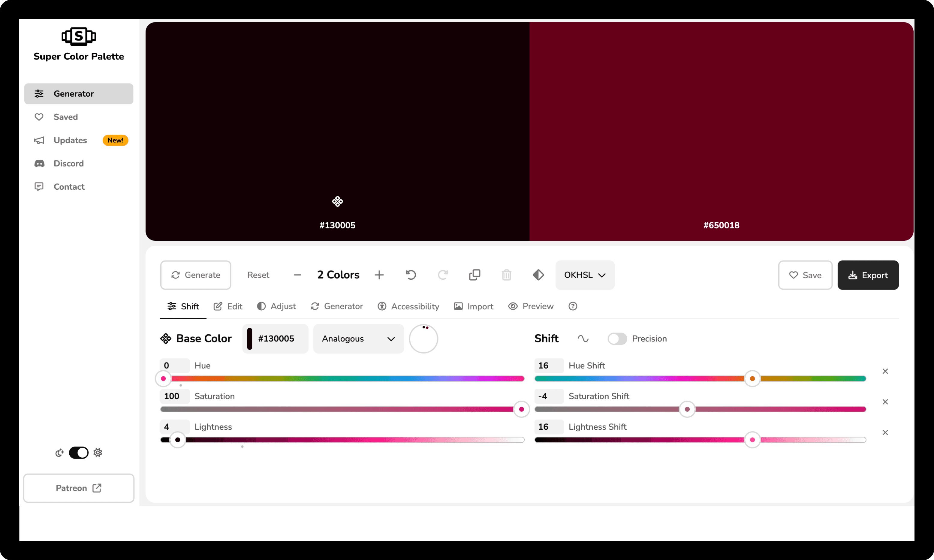Open the OKHSL color space dropdown
Viewport: 934px width, 560px height.
point(585,275)
